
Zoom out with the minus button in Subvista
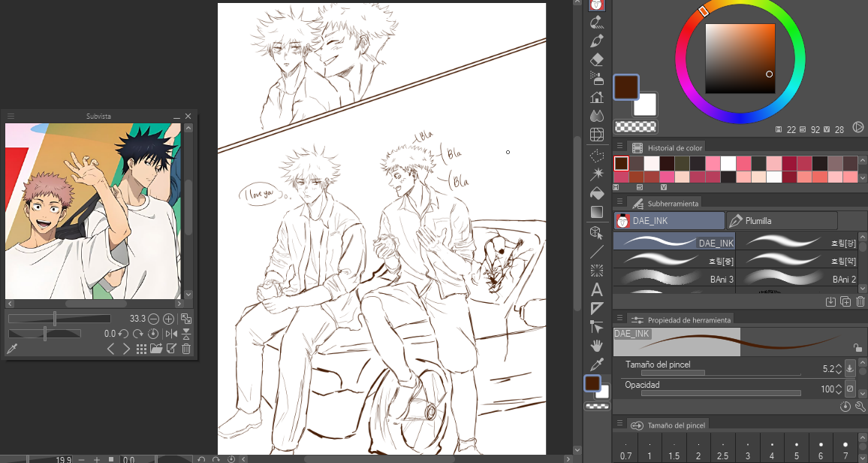tap(153, 319)
